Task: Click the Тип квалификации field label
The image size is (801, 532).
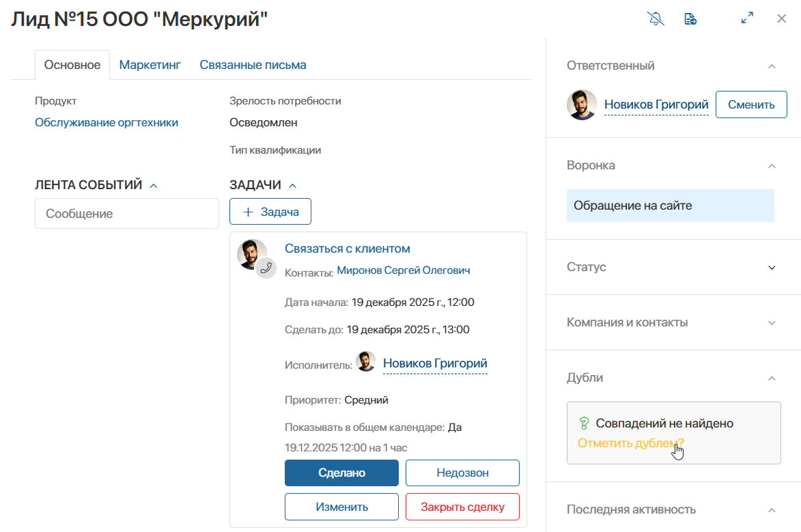Action: (275, 150)
